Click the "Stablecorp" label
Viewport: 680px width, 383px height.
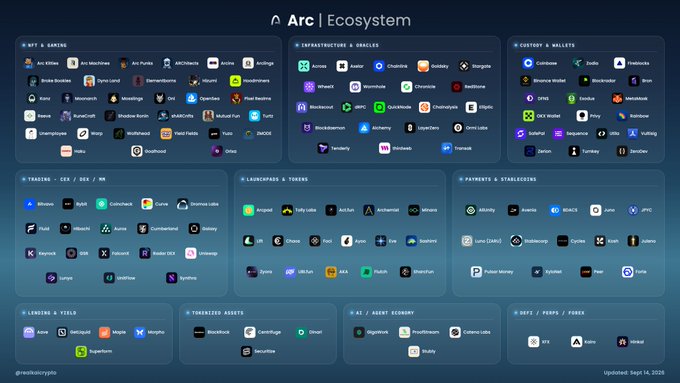[x=536, y=241]
